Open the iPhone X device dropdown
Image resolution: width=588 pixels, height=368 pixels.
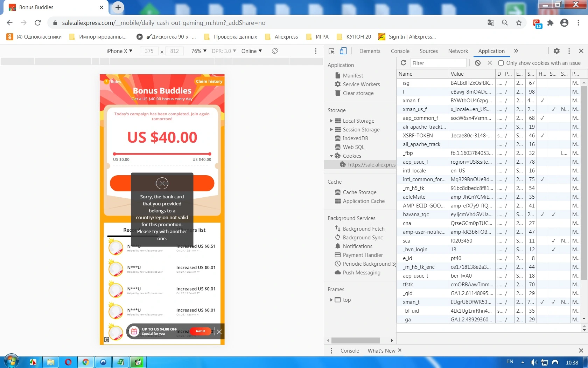click(x=119, y=51)
